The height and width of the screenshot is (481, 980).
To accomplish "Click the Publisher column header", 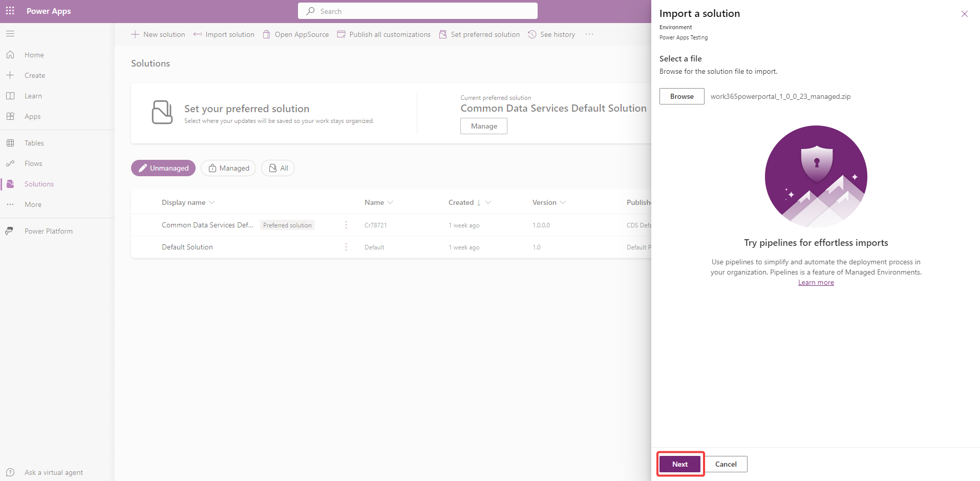I will pyautogui.click(x=638, y=202).
